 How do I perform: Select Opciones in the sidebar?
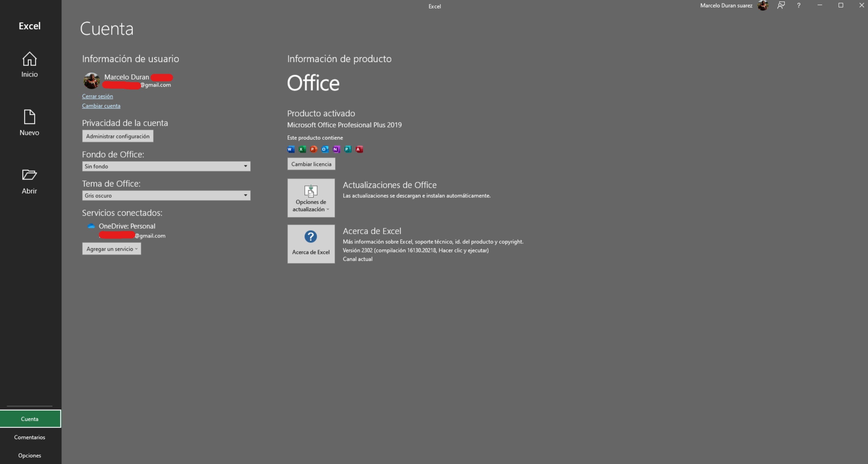tap(30, 455)
